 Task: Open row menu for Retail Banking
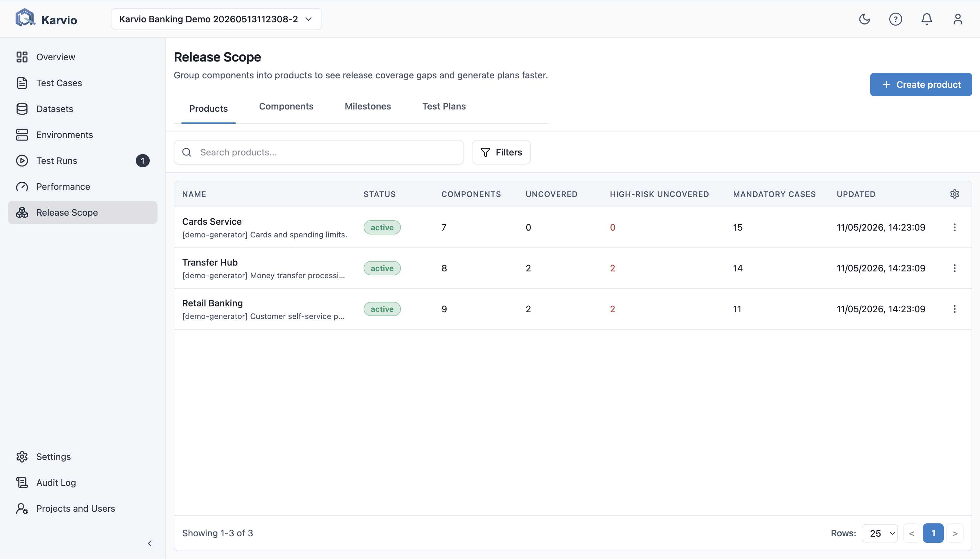click(x=955, y=309)
